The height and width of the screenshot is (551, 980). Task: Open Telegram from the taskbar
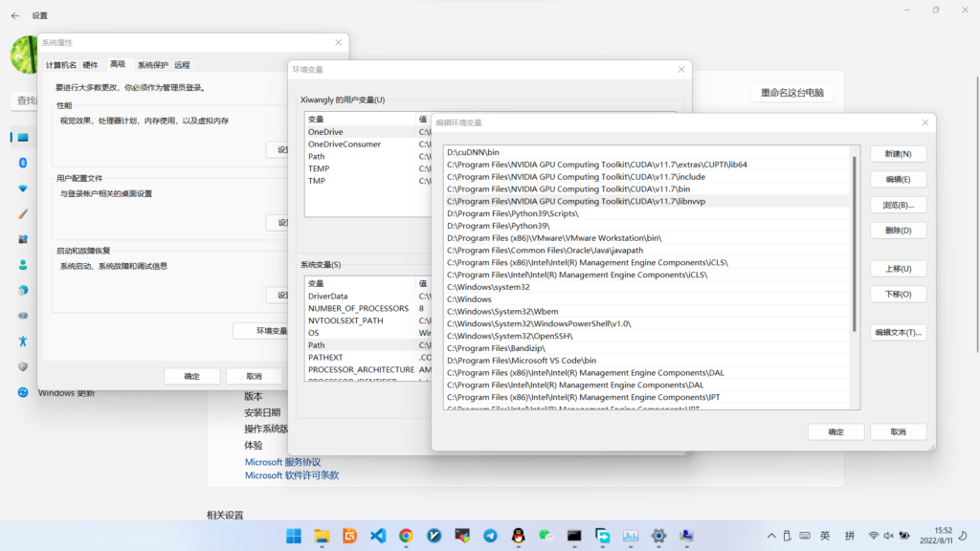tap(491, 536)
